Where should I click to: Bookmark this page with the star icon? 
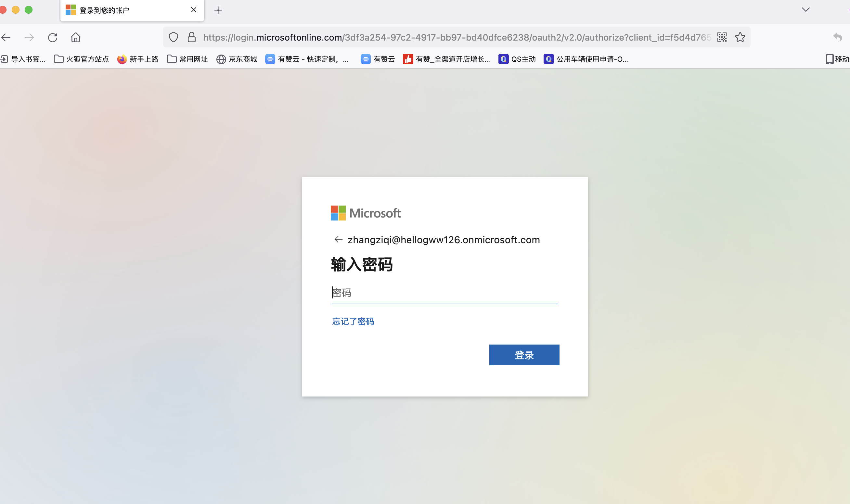tap(740, 37)
